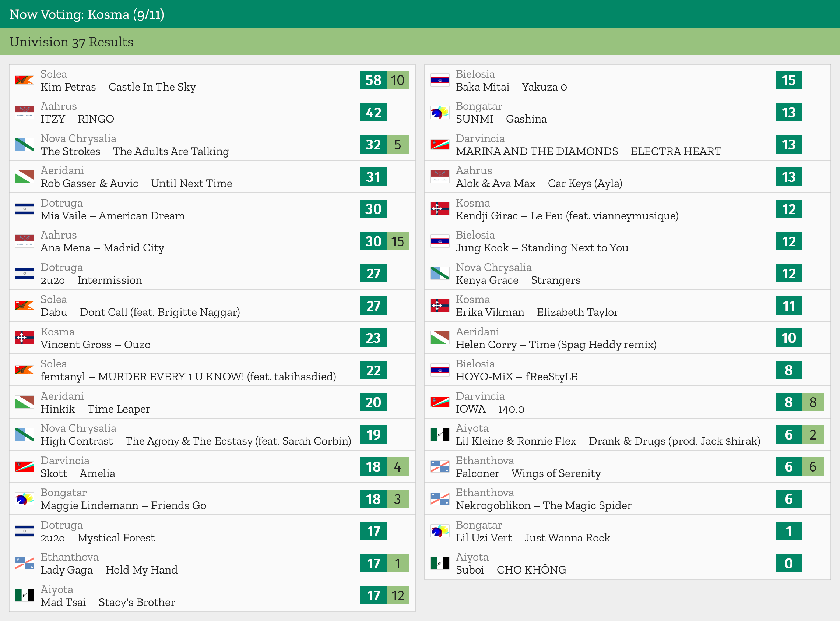Click the Aeridani flag beside Hinkik – Time Leaper

click(24, 402)
